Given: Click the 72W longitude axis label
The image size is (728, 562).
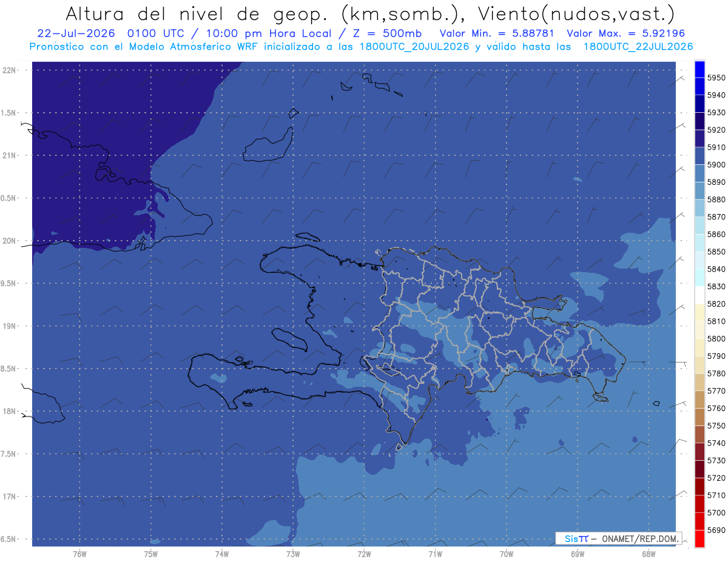Looking at the screenshot, I should click(x=364, y=553).
